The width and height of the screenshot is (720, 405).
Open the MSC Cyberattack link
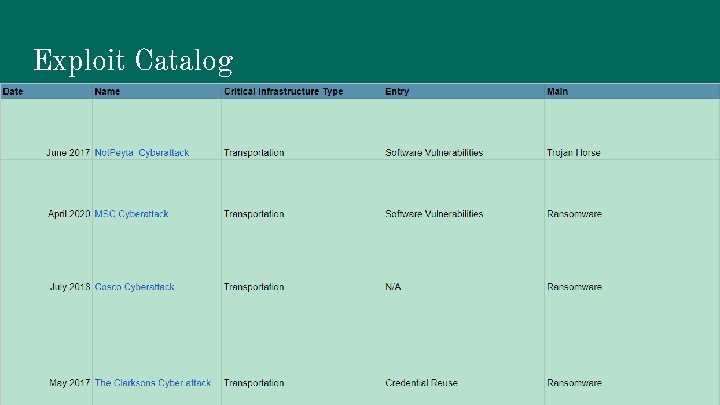[131, 214]
